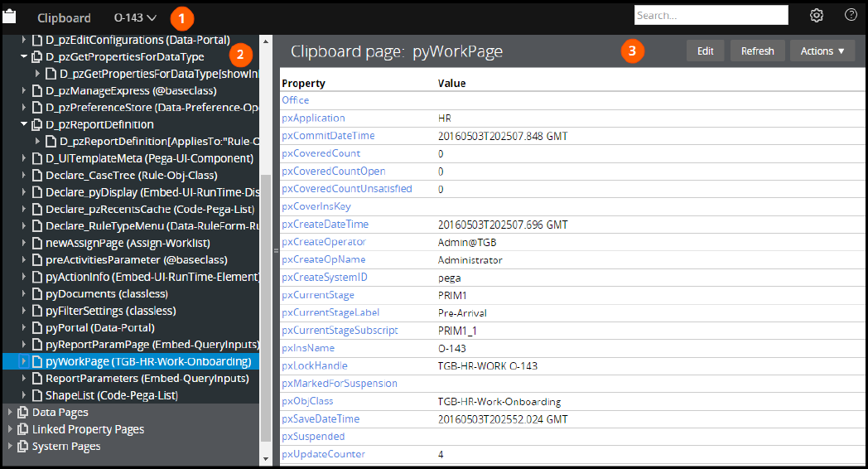Screen dimensions: 868x469
Task: Click the Clipboard icon in top bar
Action: (10, 17)
